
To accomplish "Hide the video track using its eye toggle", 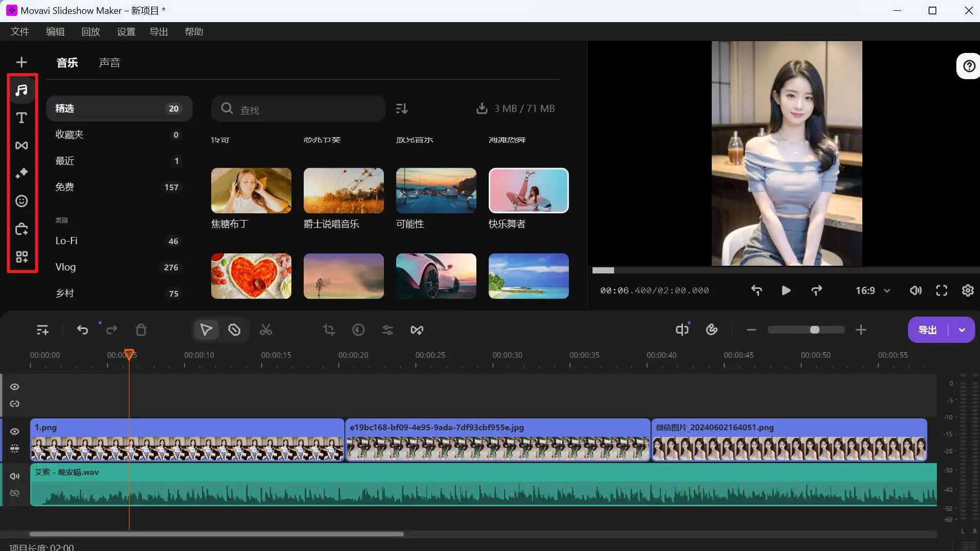I will point(14,431).
